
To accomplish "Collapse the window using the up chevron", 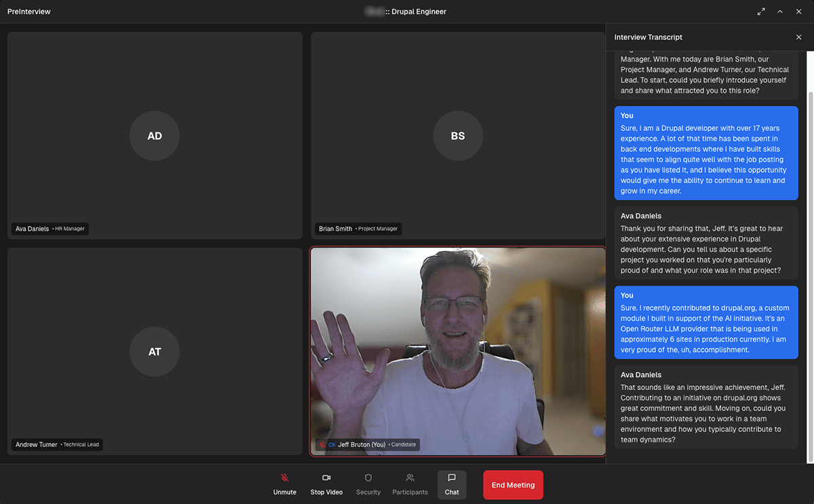I will tap(780, 12).
